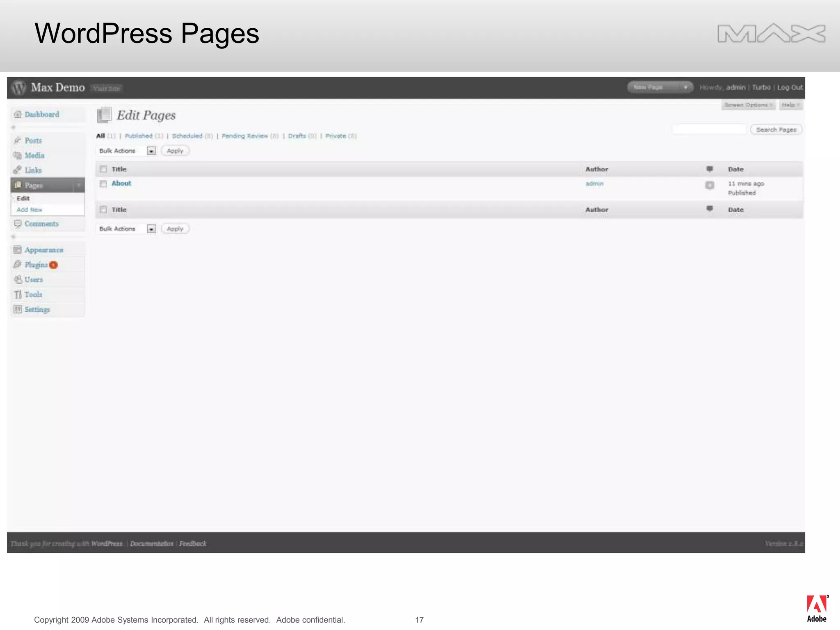Click admin link in header greeting
This screenshot has height=630, width=840.
click(x=736, y=87)
